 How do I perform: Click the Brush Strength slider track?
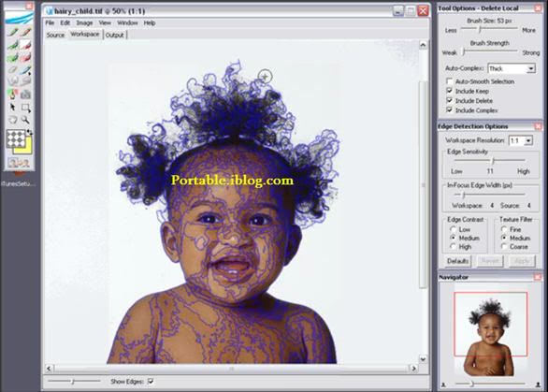click(489, 52)
